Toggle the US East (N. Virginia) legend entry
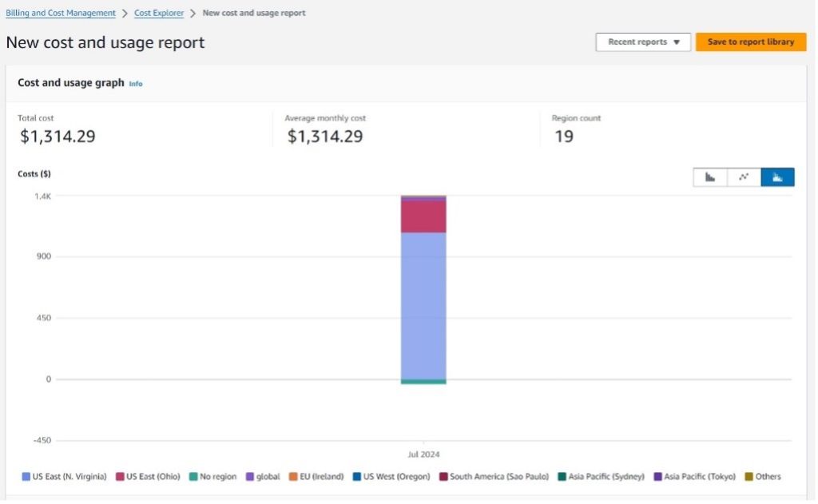 pos(65,476)
